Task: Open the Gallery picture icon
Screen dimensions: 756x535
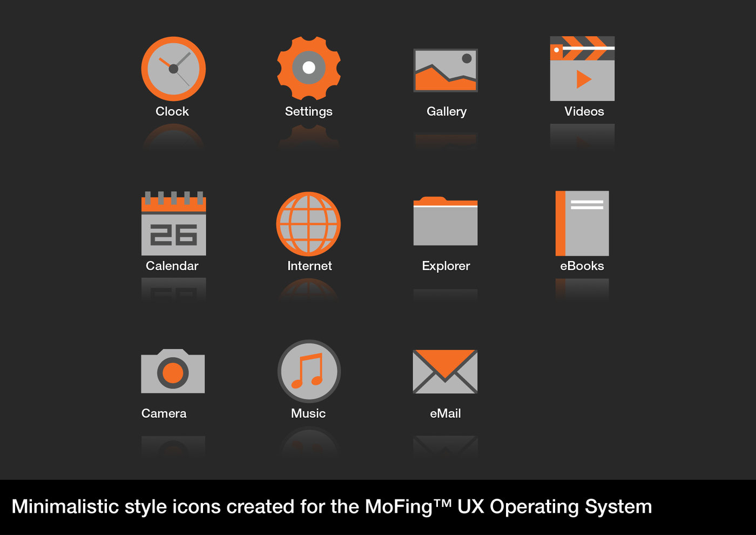Action: pyautogui.click(x=446, y=70)
